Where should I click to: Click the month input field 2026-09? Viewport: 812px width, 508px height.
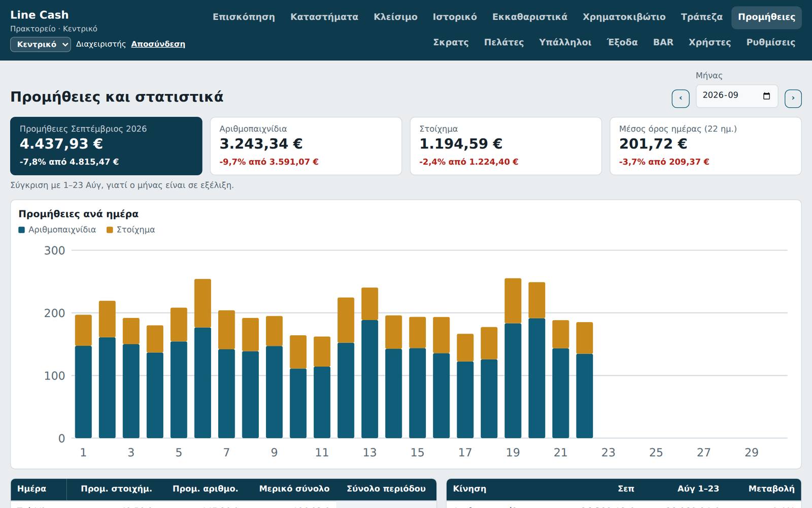click(736, 96)
